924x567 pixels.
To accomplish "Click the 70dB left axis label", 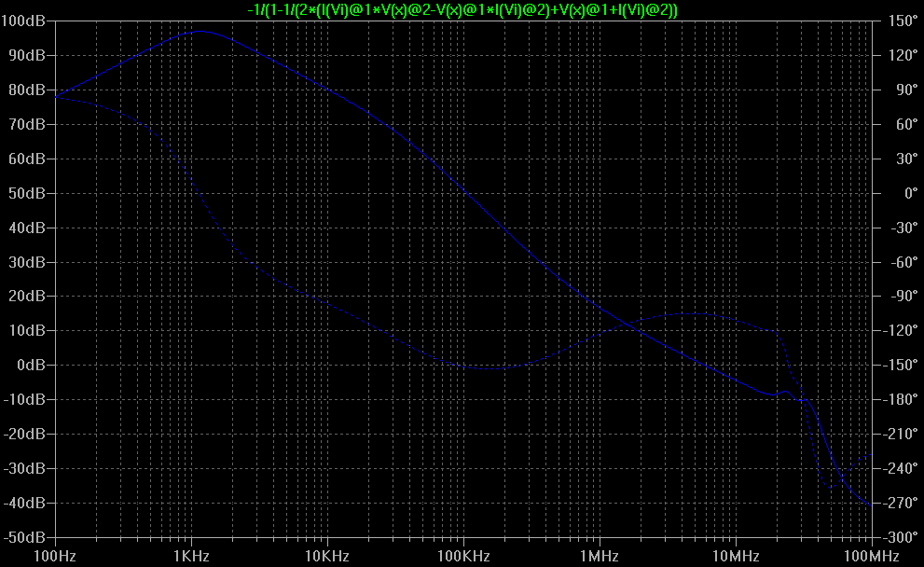I will [27, 124].
